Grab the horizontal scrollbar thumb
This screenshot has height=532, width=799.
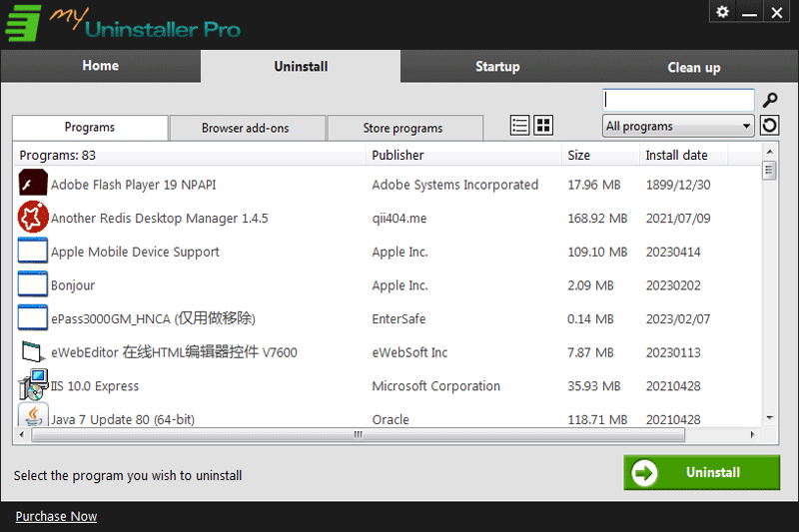tap(359, 435)
